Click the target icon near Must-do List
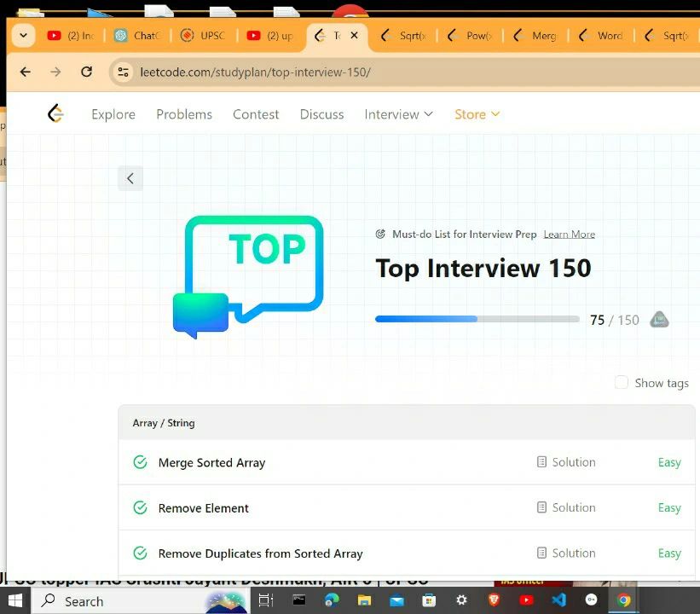 380,234
